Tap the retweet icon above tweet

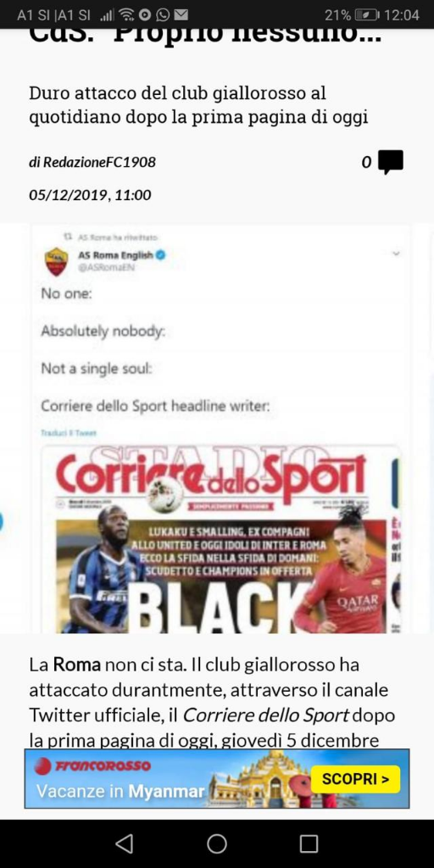pyautogui.click(x=68, y=236)
